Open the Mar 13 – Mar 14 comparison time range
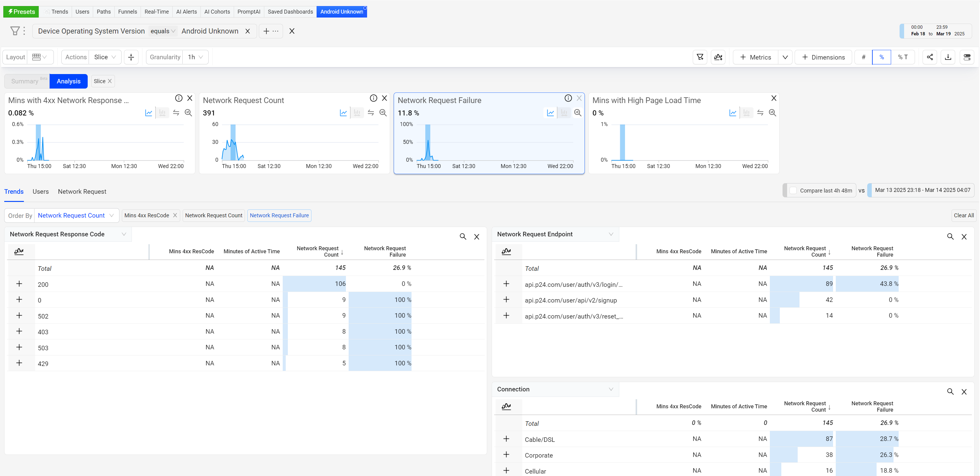The image size is (980, 476). click(921, 190)
